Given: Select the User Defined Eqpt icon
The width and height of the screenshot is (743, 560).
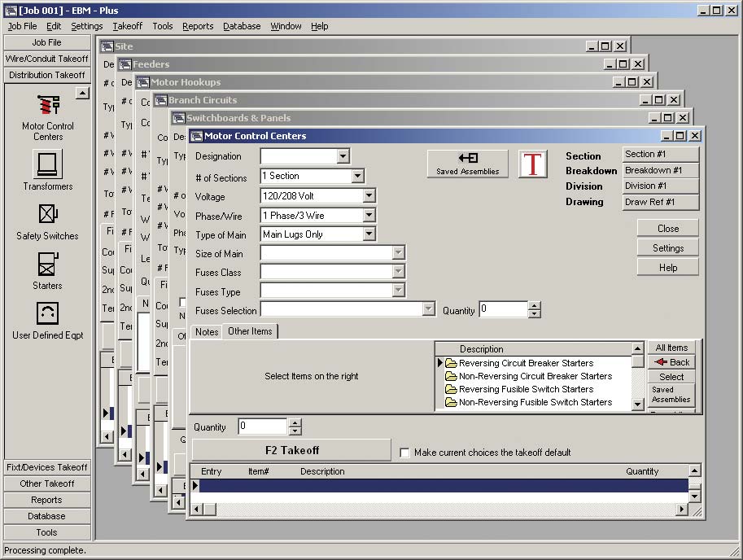Looking at the screenshot, I should click(47, 314).
